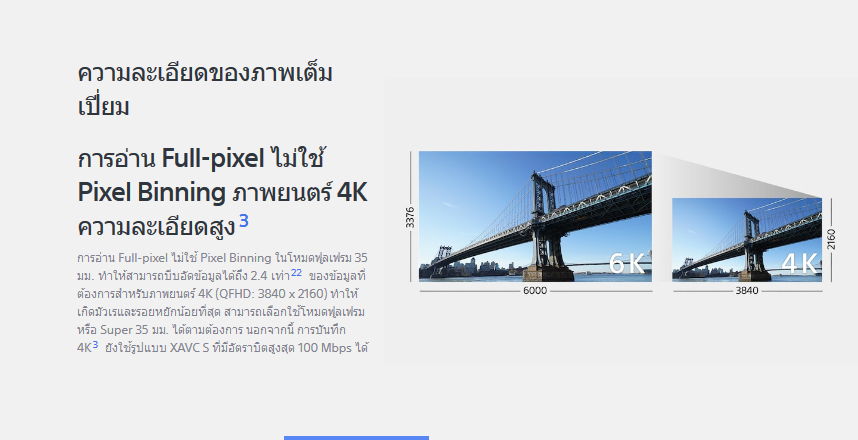Click the ความละเอียดของภาพเต็มเปี่ยม heading

pyautogui.click(x=205, y=89)
